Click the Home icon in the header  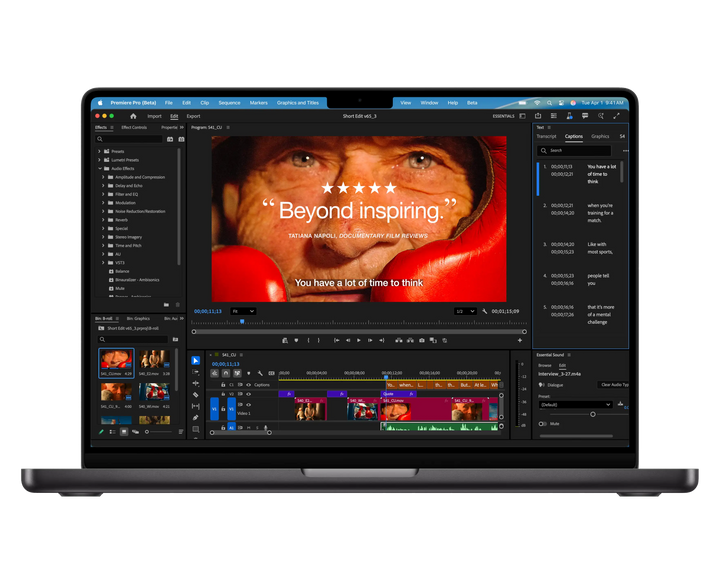(x=133, y=116)
